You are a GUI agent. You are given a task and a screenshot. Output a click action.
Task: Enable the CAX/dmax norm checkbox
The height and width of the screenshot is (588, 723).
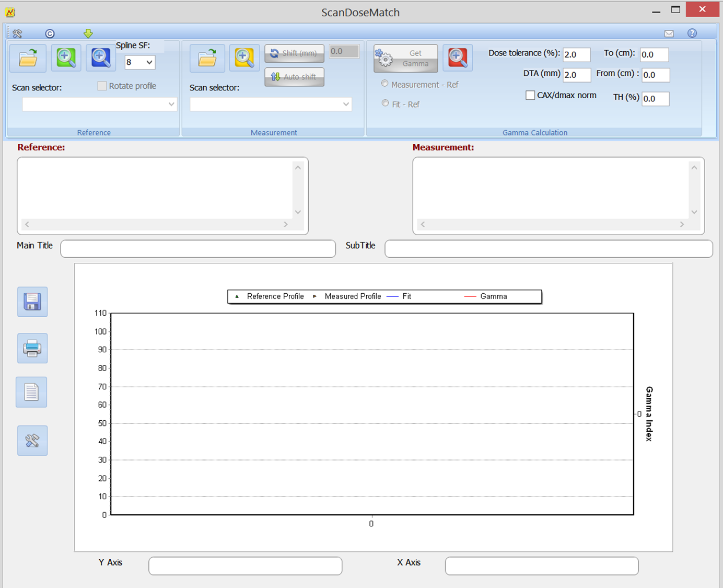coord(530,95)
